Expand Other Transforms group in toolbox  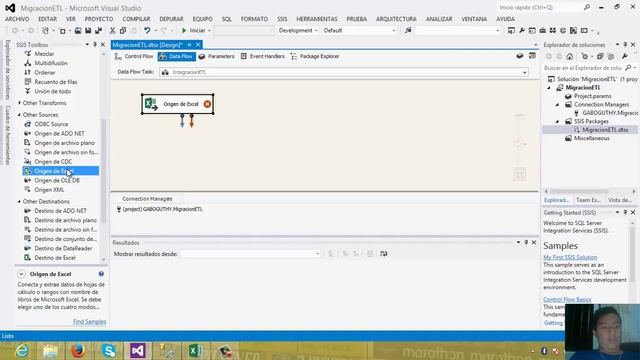tap(19, 103)
